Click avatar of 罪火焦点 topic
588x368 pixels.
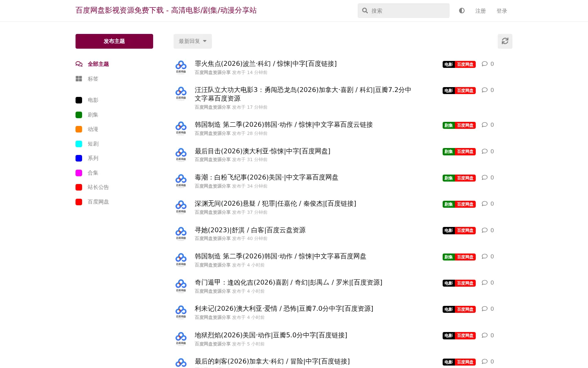point(181,67)
